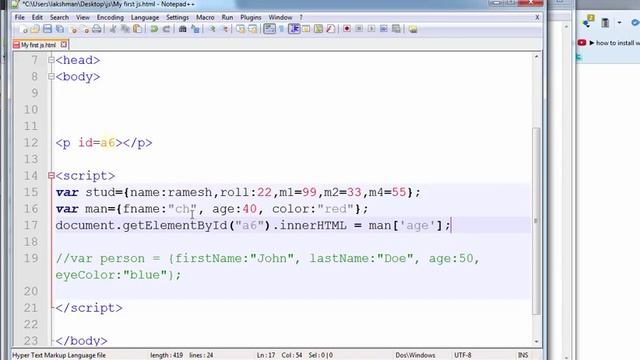Toggle the Indent Guide toolbar button

pos(294,29)
